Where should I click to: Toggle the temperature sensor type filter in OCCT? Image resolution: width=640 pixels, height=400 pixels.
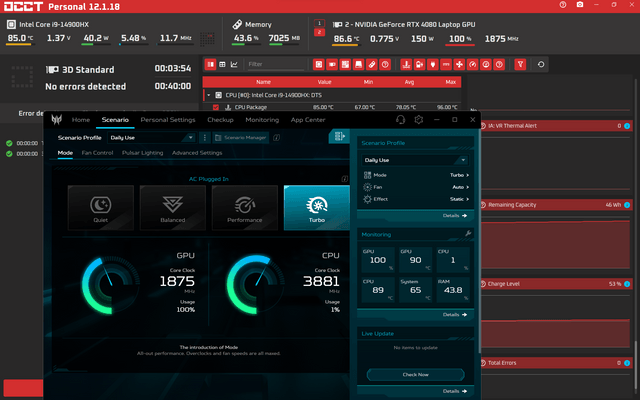(x=406, y=64)
